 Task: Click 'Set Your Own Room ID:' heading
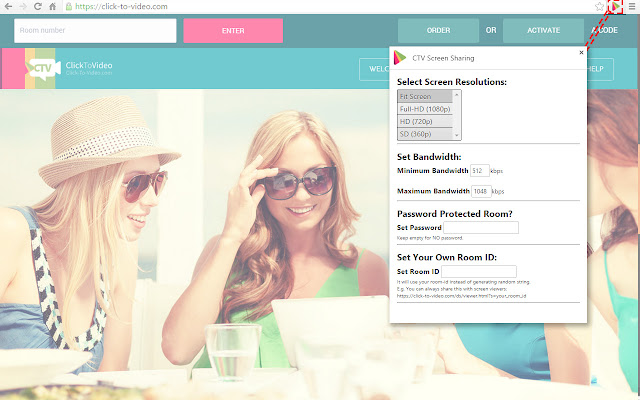pos(447,258)
